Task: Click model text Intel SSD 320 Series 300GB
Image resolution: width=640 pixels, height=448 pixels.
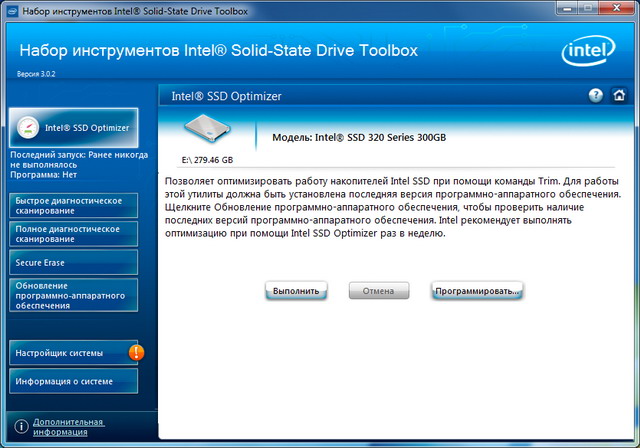Action: point(359,138)
